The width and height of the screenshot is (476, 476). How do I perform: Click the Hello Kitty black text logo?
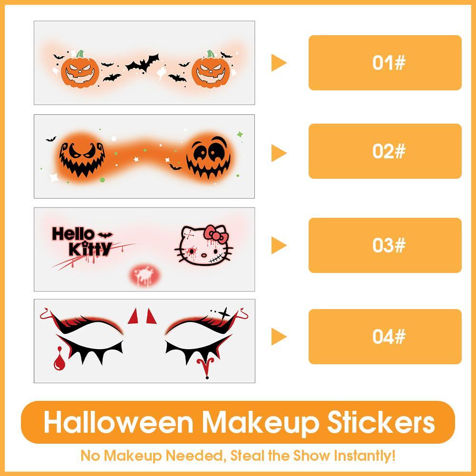[82, 242]
